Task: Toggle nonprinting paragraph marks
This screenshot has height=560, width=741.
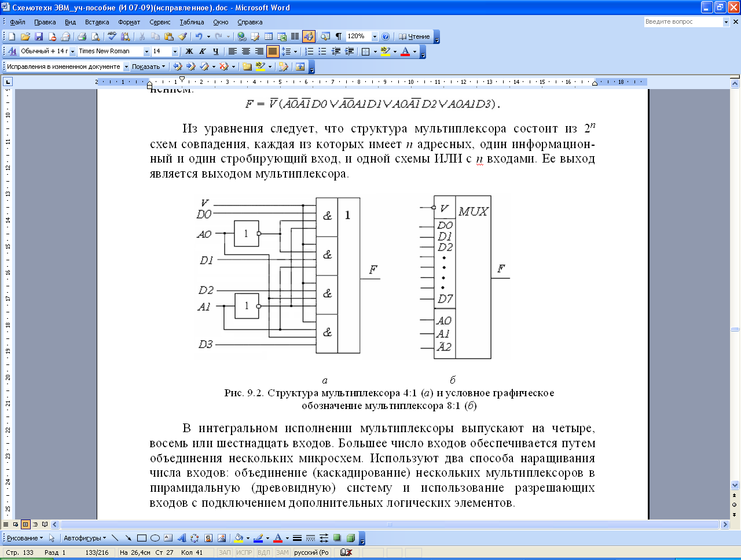Action: pos(339,36)
